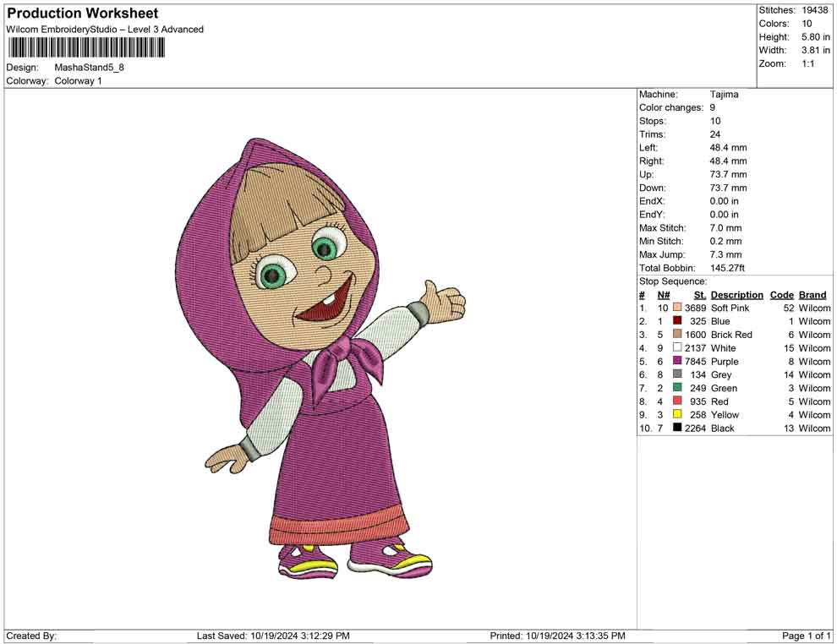This screenshot has height=644, width=837.
Task: Click the stitch count '3689'
Action: [696, 308]
